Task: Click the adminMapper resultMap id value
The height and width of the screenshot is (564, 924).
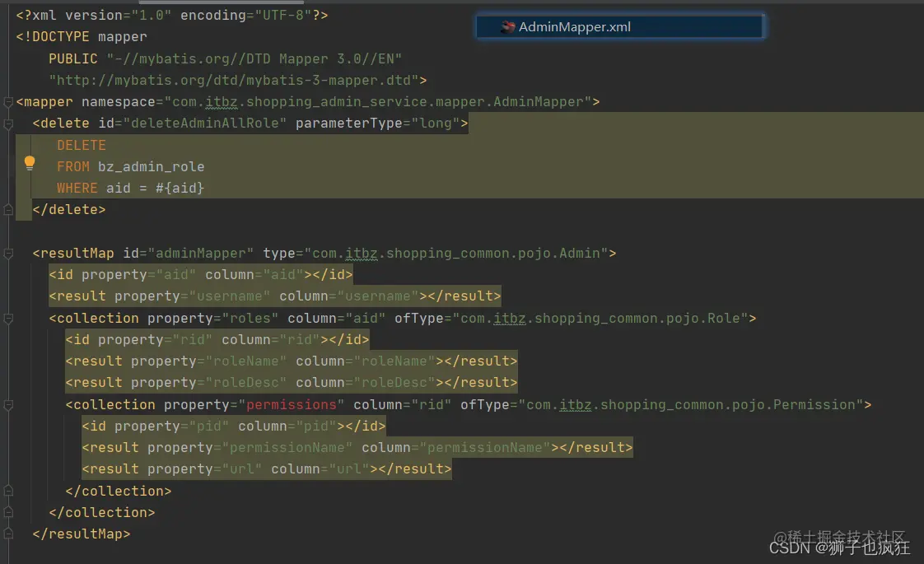Action: [201, 254]
